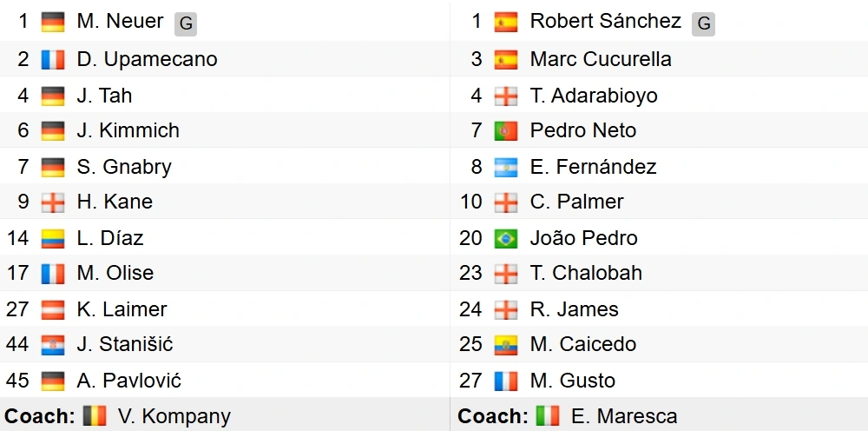The image size is (868, 431).
Task: Click the goalkeeper G badge beside M. Neuer
Action: click(x=186, y=24)
